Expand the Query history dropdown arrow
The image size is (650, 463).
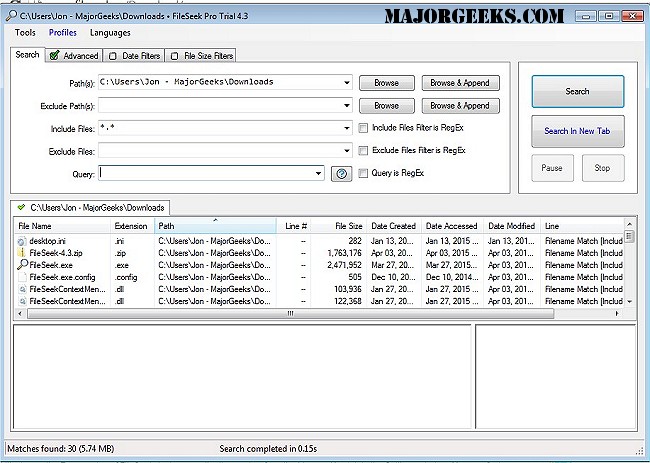(x=318, y=173)
